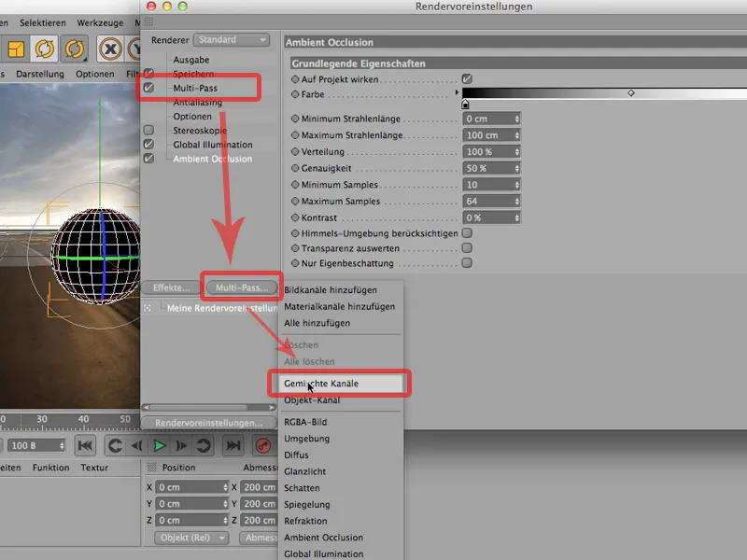Enable the Stereoskopie checkbox
This screenshot has height=560, width=747.
point(148,130)
